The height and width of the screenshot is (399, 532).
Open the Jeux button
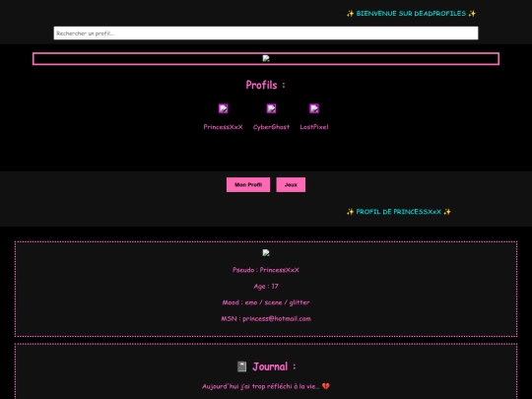[x=291, y=184]
